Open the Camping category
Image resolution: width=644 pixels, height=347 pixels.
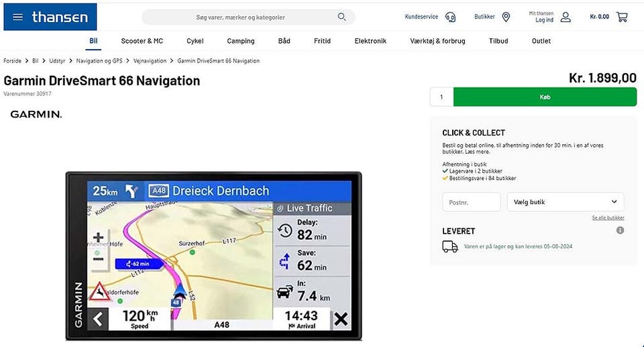(241, 41)
